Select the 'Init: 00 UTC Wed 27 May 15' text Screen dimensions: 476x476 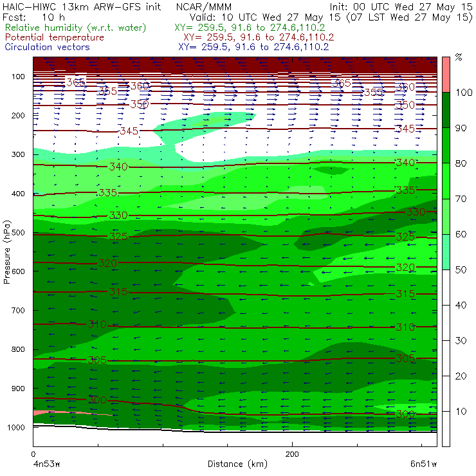click(401, 6)
